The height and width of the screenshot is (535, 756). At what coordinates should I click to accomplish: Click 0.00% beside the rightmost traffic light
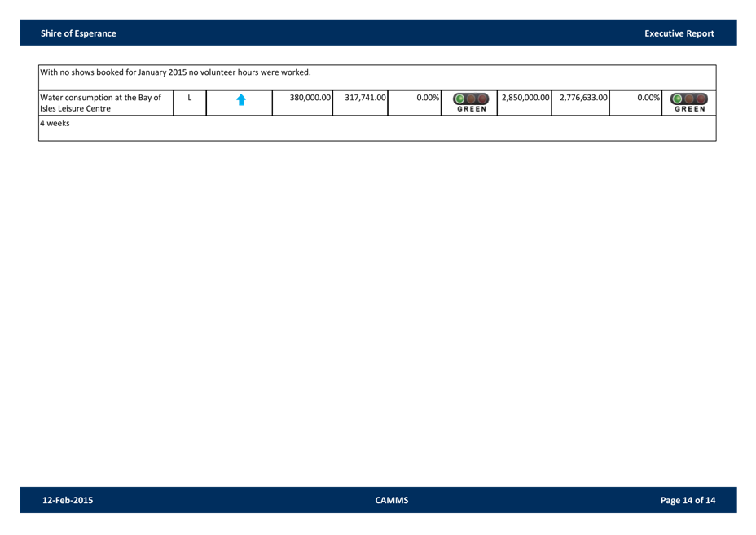click(648, 98)
